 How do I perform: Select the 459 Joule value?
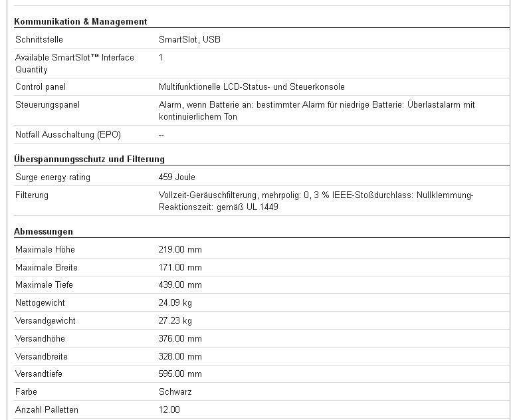click(x=177, y=177)
